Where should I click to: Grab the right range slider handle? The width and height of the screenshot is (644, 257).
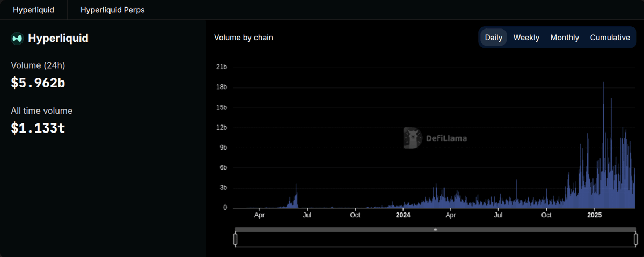(x=635, y=239)
